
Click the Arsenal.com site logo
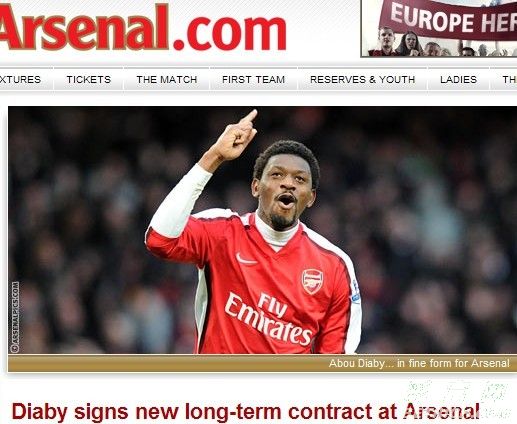pos(143,27)
